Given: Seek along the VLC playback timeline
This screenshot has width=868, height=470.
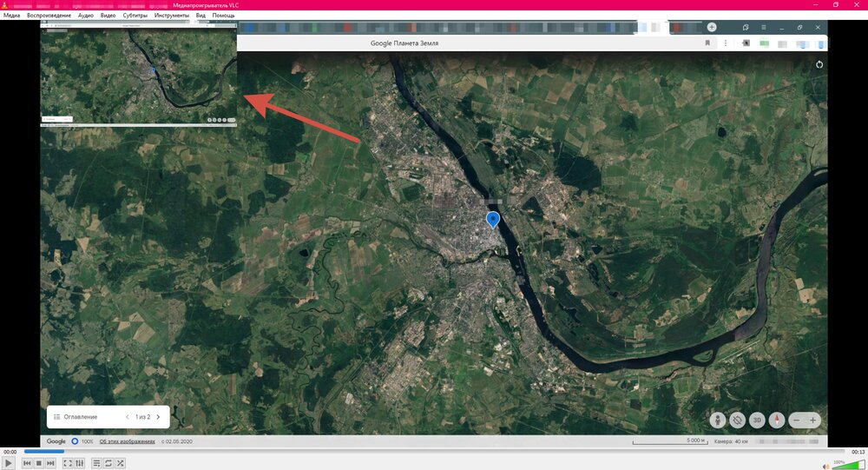Looking at the screenshot, I should [x=434, y=452].
